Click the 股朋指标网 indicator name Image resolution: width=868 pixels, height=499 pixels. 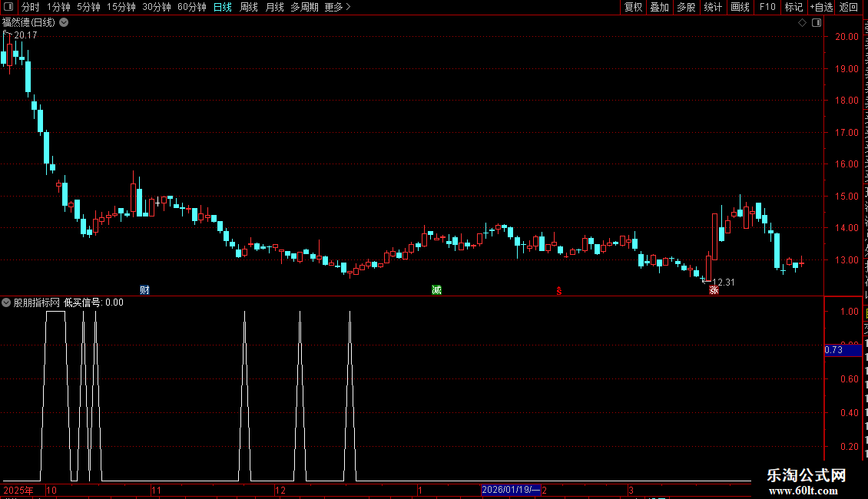point(37,302)
